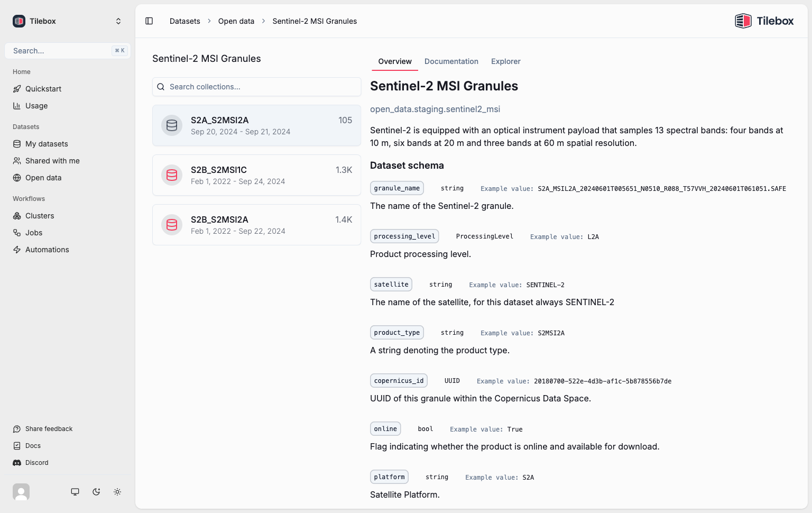
Task: Click Tilebox logo at top right
Action: 764,21
